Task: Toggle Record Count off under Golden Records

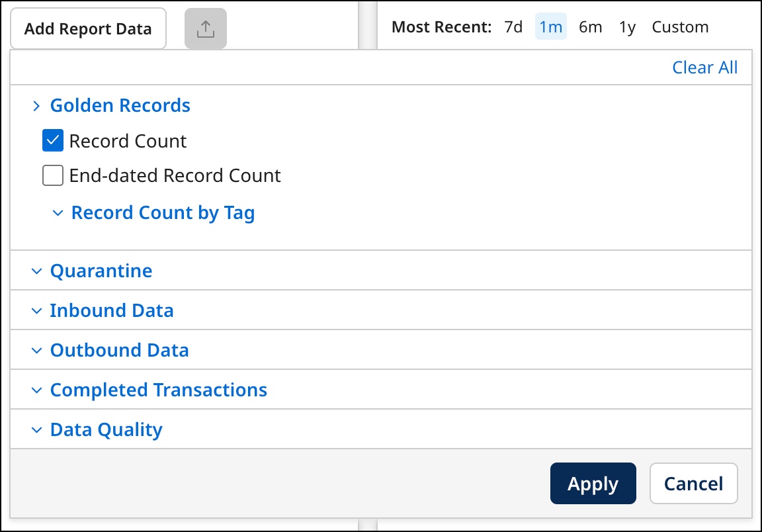Action: 52,140
